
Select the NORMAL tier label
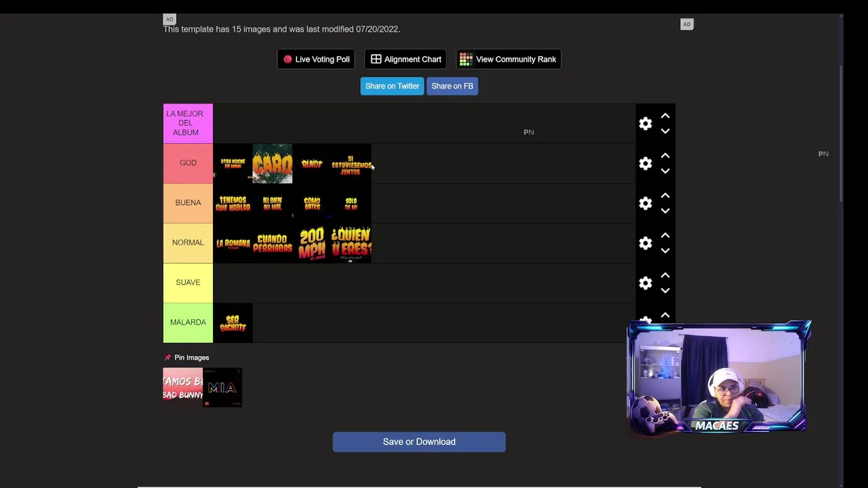click(188, 243)
